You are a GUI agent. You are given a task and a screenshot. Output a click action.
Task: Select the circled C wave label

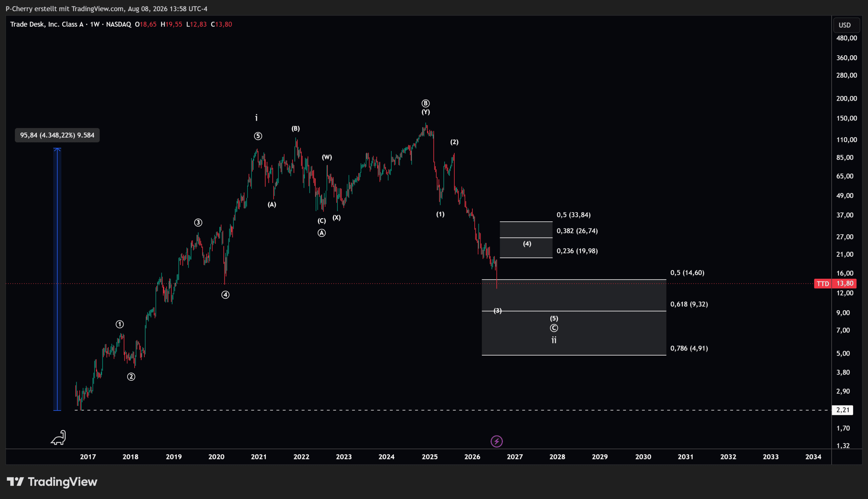click(x=554, y=328)
